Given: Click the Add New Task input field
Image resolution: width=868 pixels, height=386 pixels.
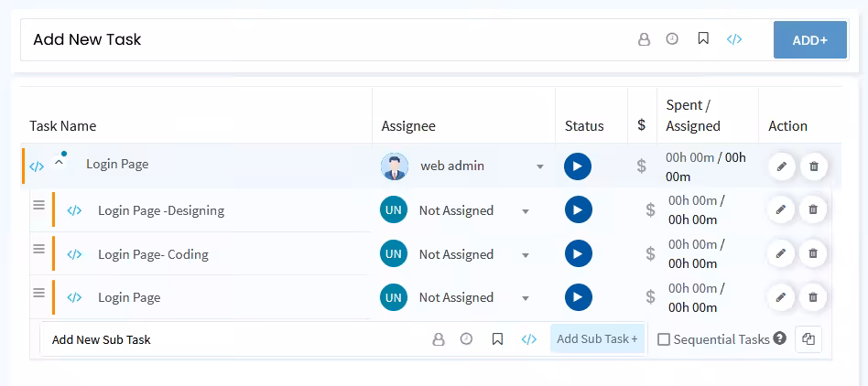Looking at the screenshot, I should (x=320, y=40).
